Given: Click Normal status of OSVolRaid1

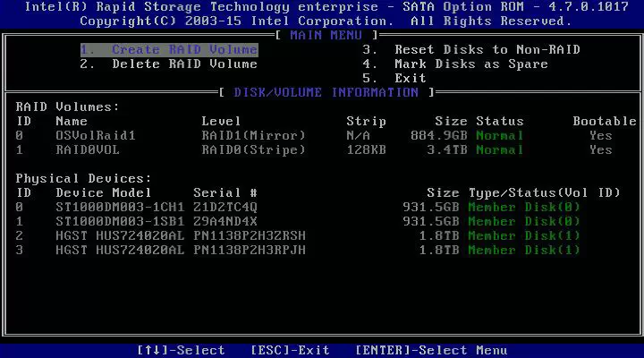Looking at the screenshot, I should pyautogui.click(x=499, y=136).
